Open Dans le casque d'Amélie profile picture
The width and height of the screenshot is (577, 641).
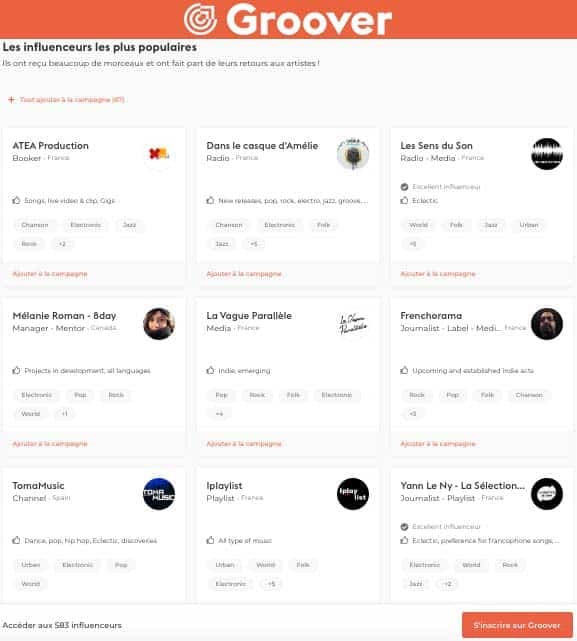(353, 154)
